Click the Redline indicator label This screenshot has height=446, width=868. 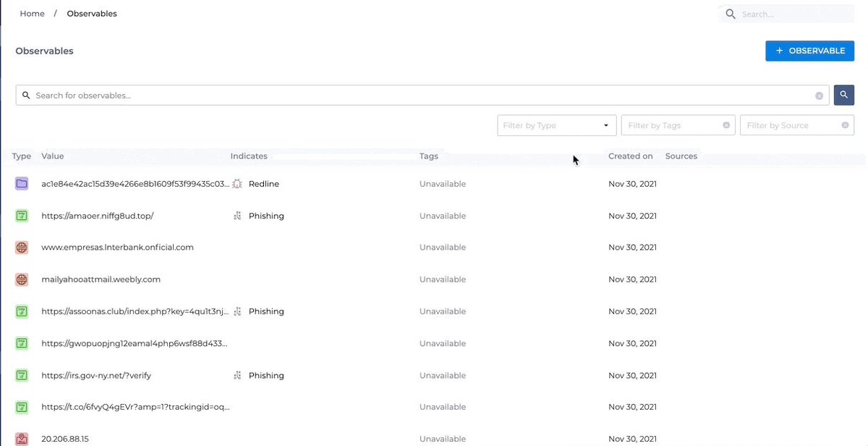(x=264, y=184)
